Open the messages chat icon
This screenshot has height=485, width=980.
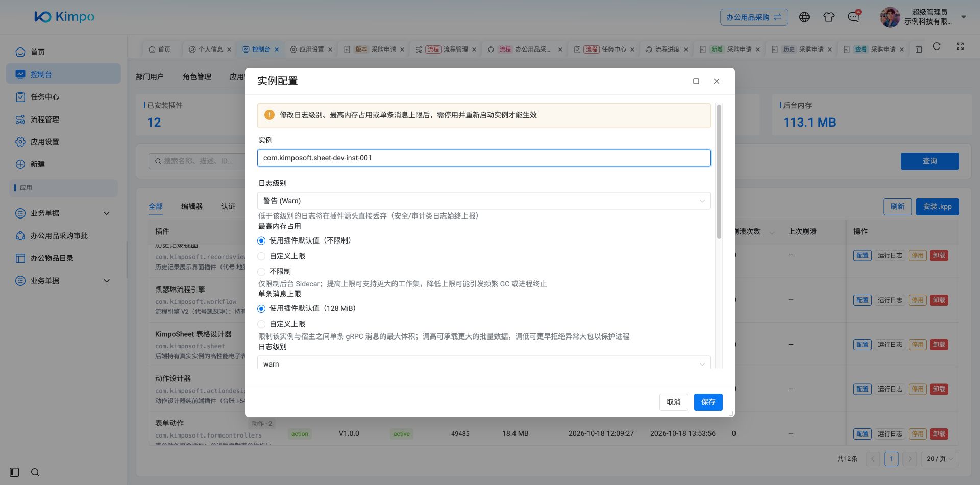[853, 17]
